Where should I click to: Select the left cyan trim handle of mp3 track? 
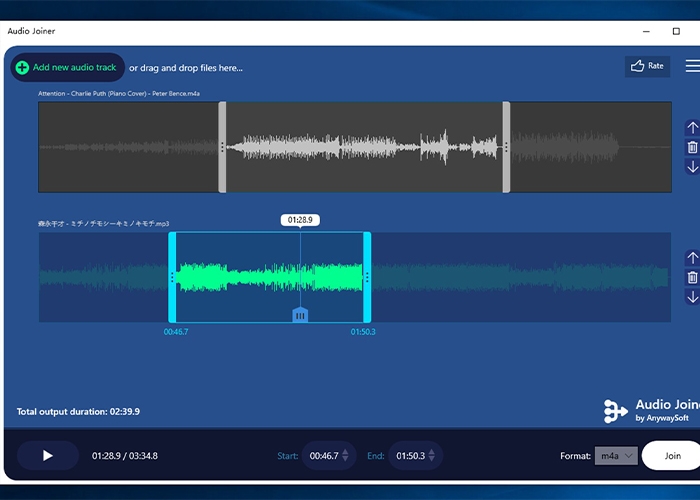coord(172,277)
